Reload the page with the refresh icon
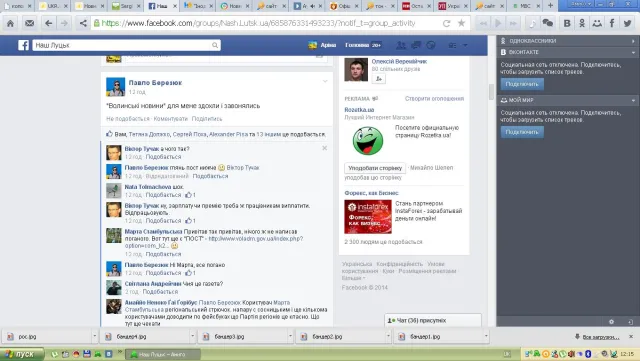The height and width of the screenshot is (361, 640). (447, 23)
